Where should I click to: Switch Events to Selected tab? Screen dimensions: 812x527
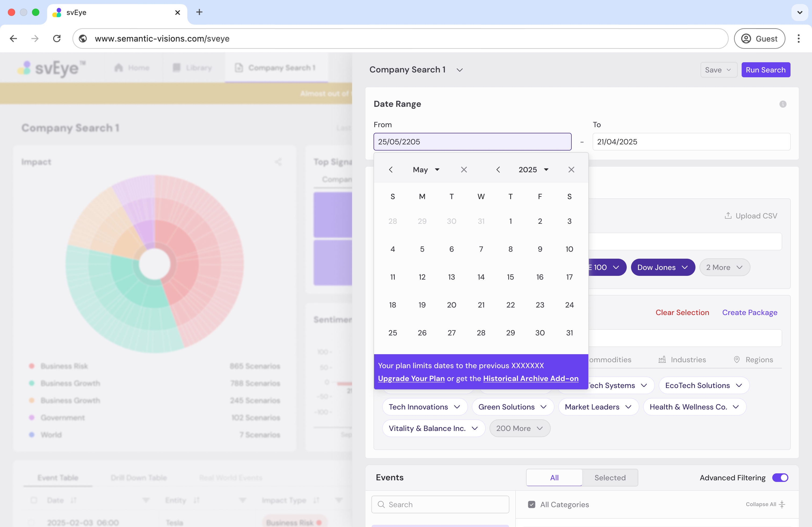coord(610,478)
